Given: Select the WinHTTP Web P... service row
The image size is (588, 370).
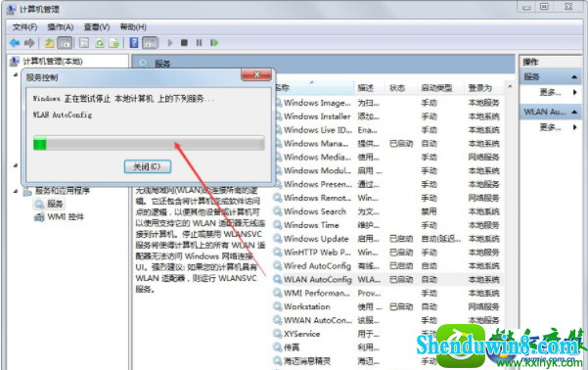Looking at the screenshot, I should (x=388, y=252).
